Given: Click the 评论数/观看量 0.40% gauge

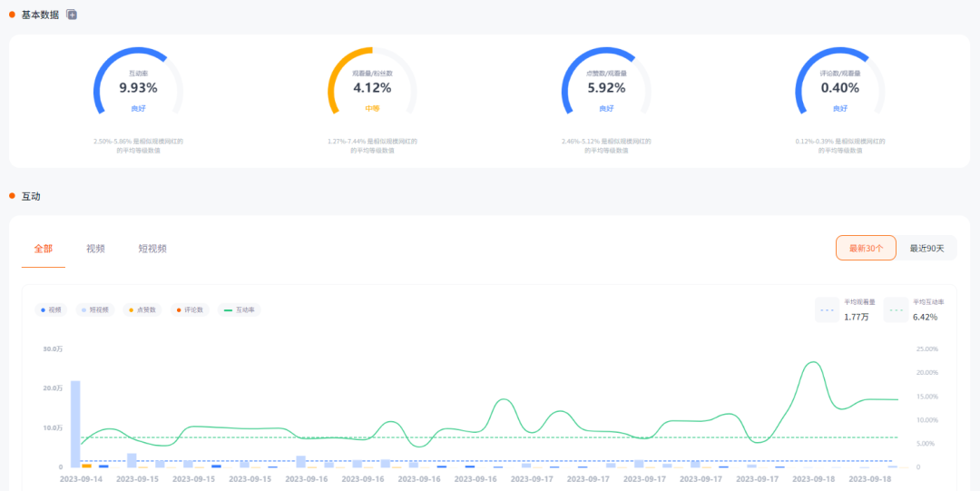Looking at the screenshot, I should pos(840,83).
